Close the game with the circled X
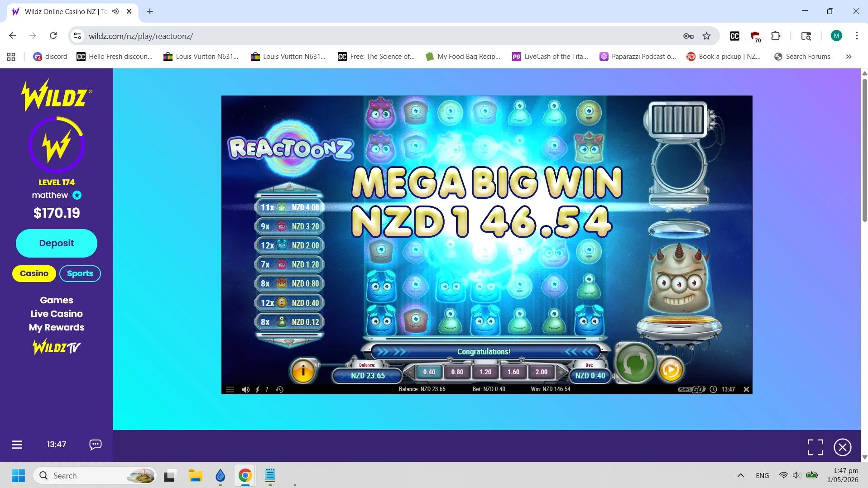Screen dimensions: 868x488 tap(842, 447)
